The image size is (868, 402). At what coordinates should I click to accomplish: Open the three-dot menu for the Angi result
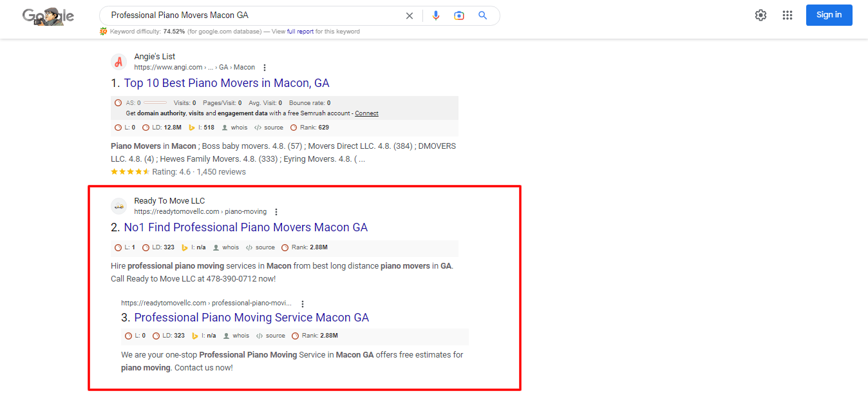[265, 68]
